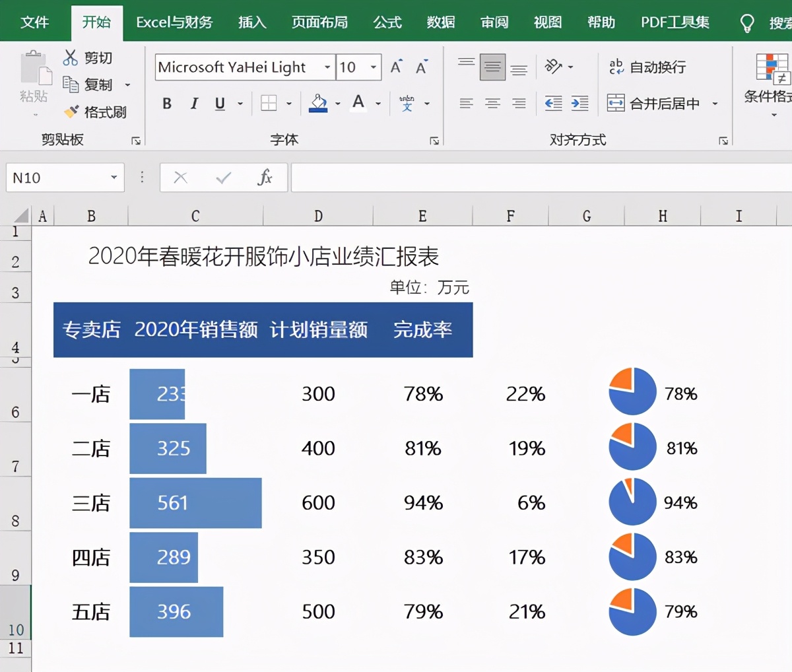The width and height of the screenshot is (792, 672).
Task: Apply bold formatting with the B icon
Action: [166, 104]
